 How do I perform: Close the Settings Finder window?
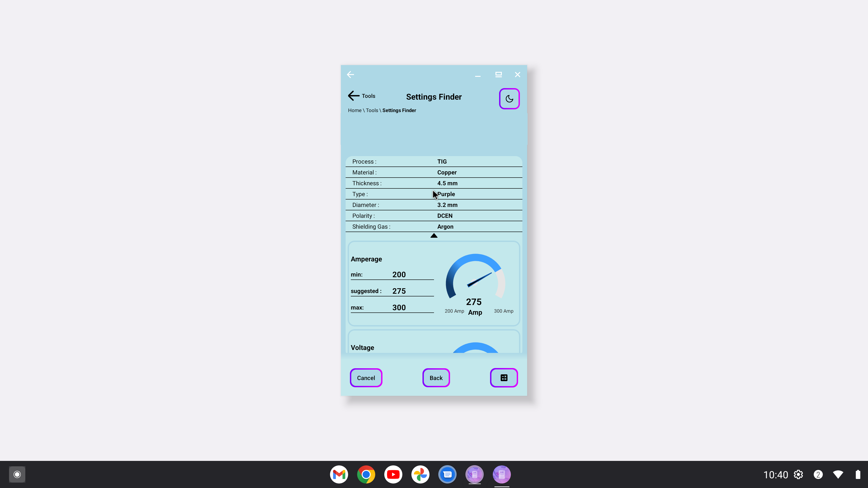pos(518,74)
